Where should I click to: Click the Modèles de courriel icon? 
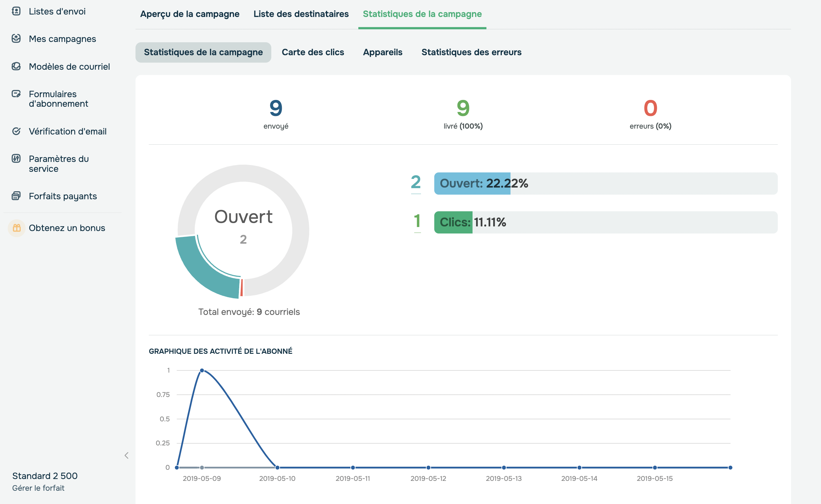click(16, 66)
